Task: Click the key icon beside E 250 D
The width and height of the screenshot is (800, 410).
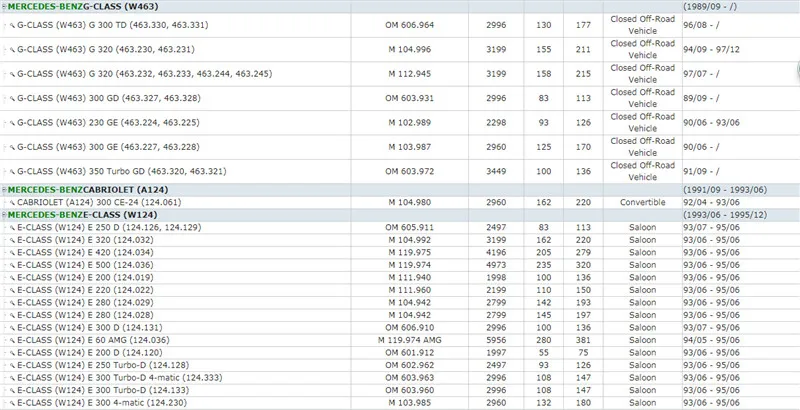Action: click(x=12, y=227)
